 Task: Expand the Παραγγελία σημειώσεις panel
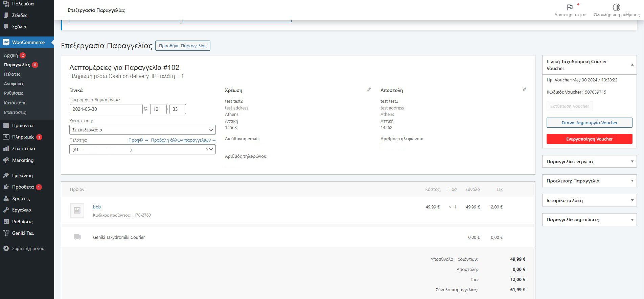click(632, 220)
